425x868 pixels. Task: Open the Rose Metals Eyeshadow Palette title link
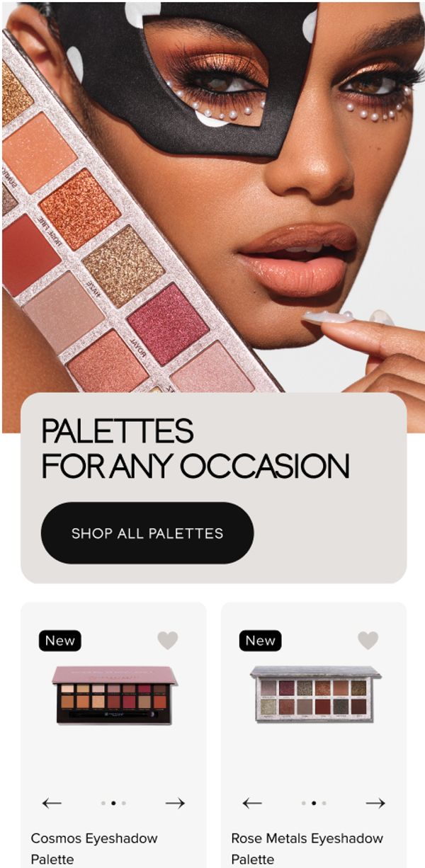point(307,848)
